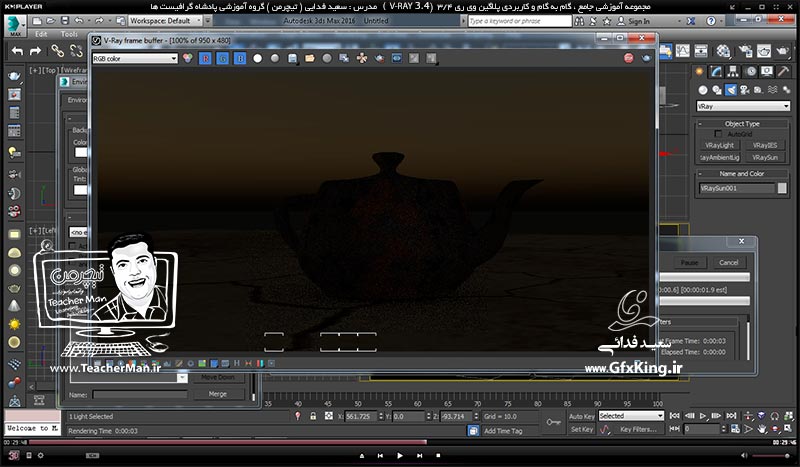This screenshot has height=467, width=800.
Task: Open the Create panel tab
Action: point(699,71)
